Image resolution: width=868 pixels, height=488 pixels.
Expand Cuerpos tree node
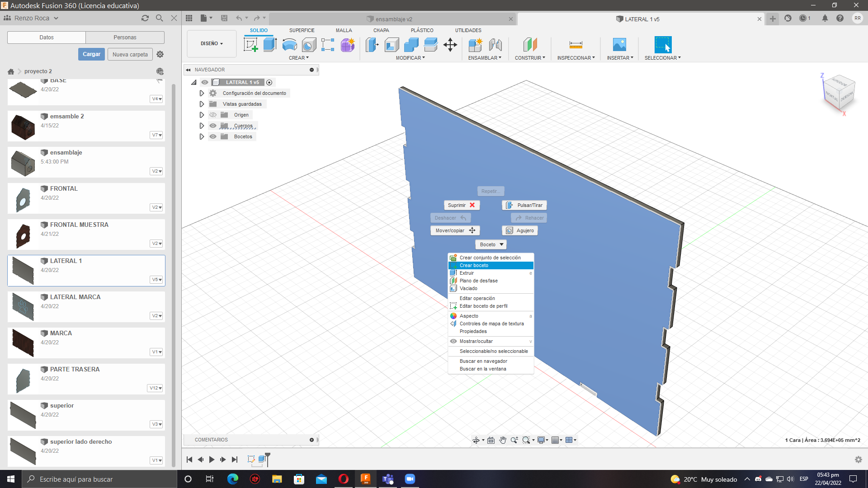coord(202,126)
